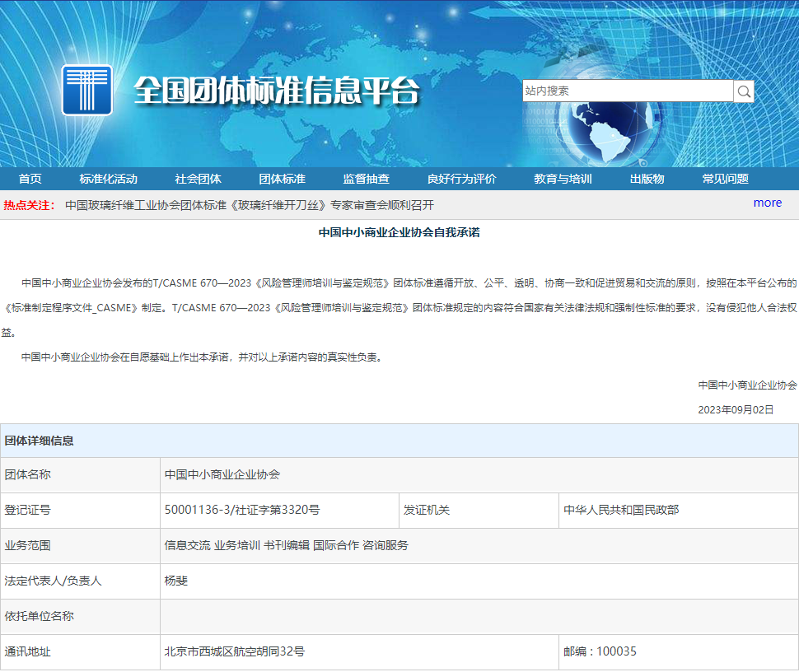
Task: Navigate to 监督抽查
Action: click(x=366, y=179)
